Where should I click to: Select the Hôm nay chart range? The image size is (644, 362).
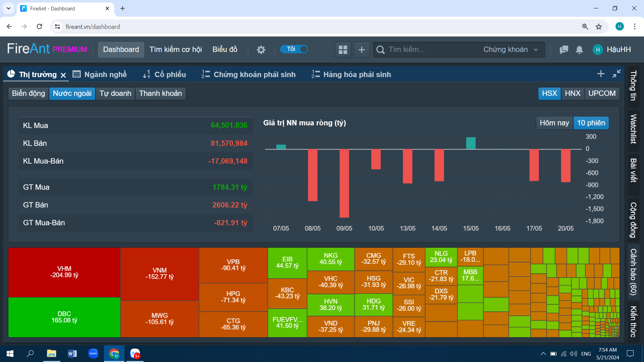(554, 123)
